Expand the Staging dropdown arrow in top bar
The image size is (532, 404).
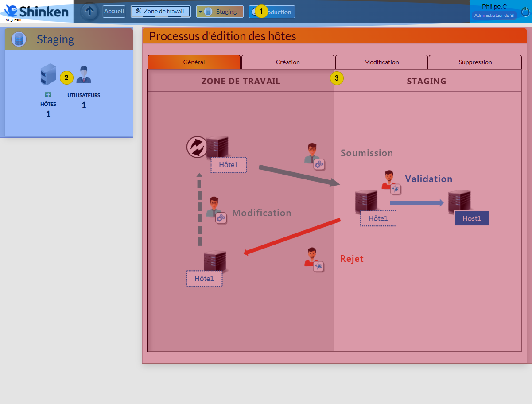point(200,12)
